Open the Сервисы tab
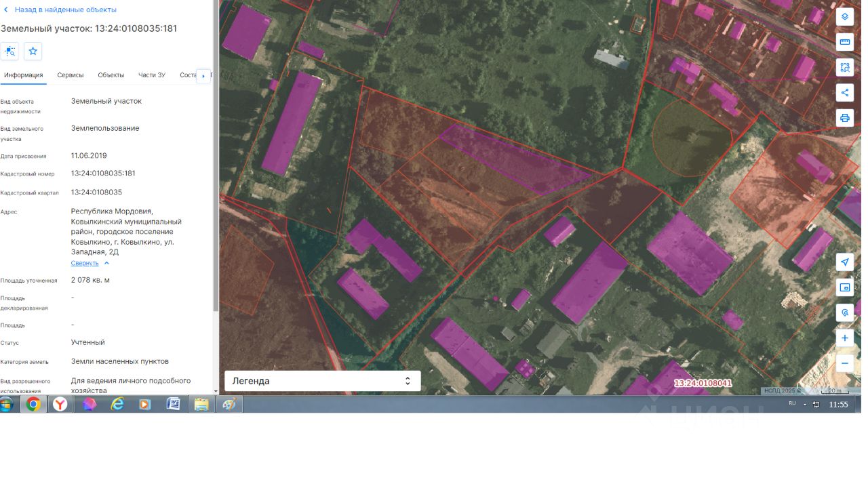The width and height of the screenshot is (868, 488). coord(71,75)
